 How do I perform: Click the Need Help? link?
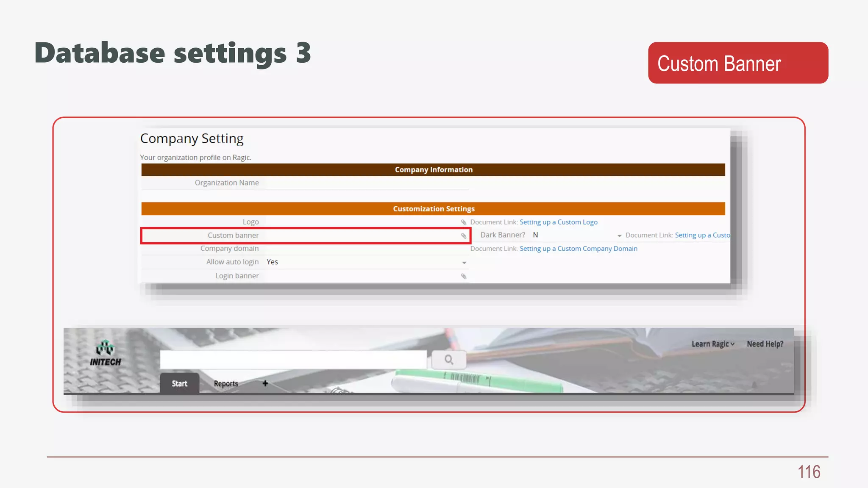tap(765, 344)
